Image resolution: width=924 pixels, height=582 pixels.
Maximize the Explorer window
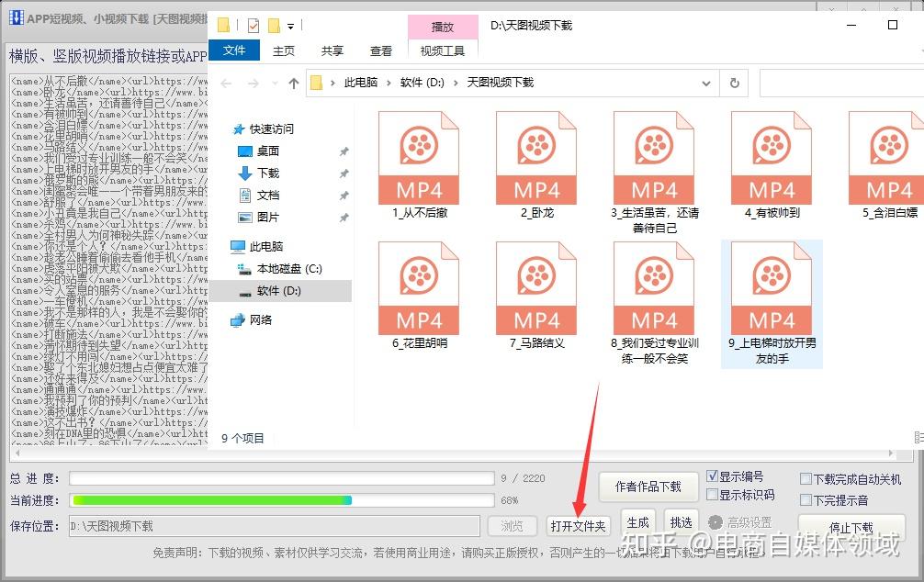pos(893,26)
